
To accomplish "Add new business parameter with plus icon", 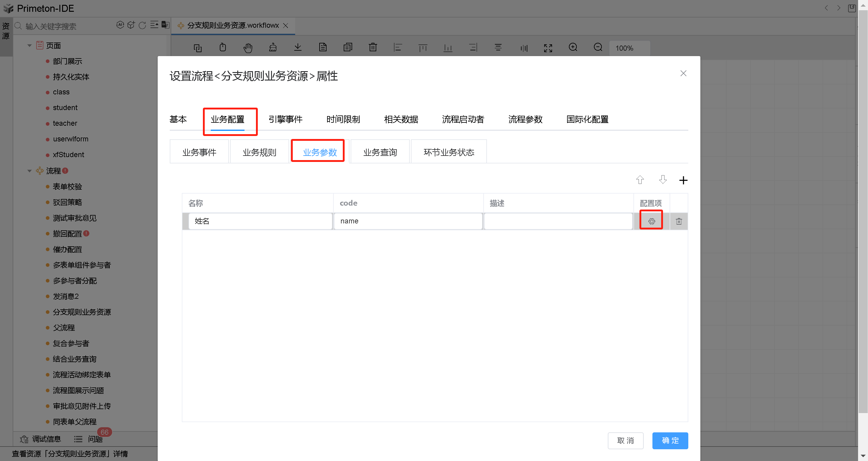I will (x=683, y=180).
